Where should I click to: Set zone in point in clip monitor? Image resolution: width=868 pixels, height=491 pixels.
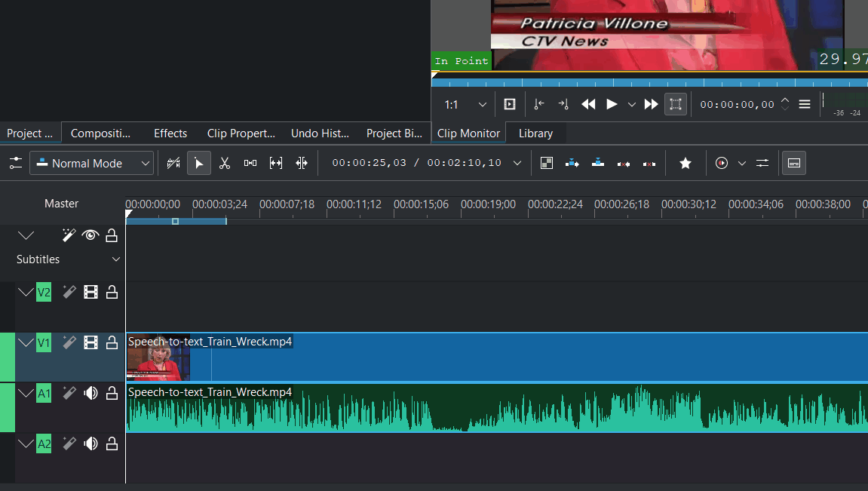tap(538, 105)
